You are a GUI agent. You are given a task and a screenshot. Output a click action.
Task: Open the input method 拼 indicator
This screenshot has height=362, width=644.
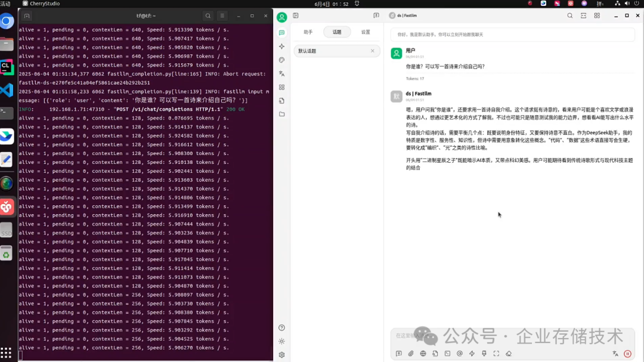(600, 4)
